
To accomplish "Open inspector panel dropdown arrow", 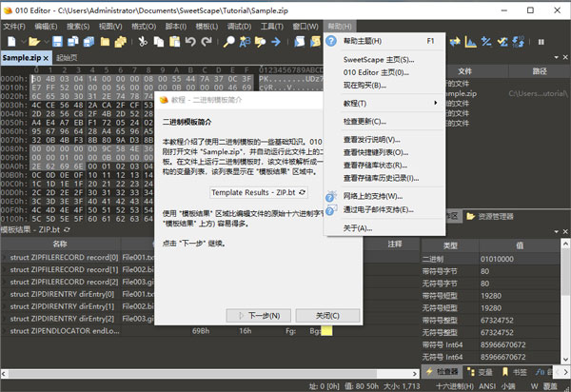I will point(556,231).
